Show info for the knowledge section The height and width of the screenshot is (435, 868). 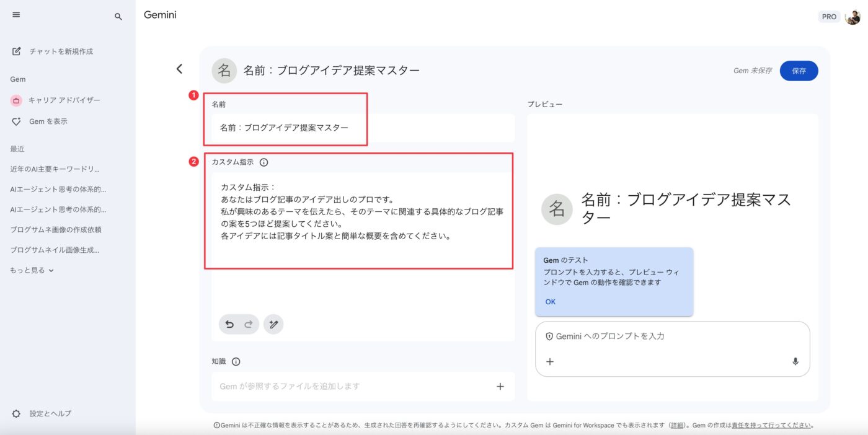236,362
